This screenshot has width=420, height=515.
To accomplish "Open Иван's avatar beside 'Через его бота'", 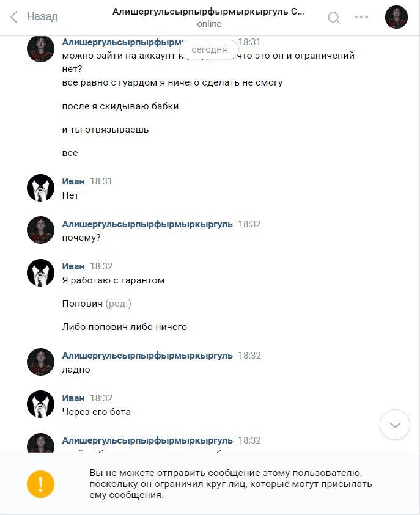I will 40,404.
